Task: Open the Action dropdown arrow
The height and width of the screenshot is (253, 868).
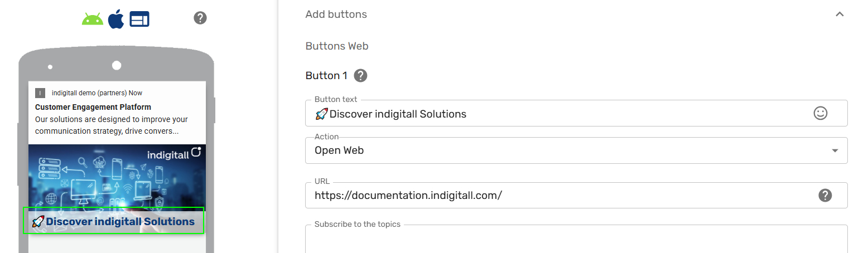Action: pyautogui.click(x=835, y=150)
